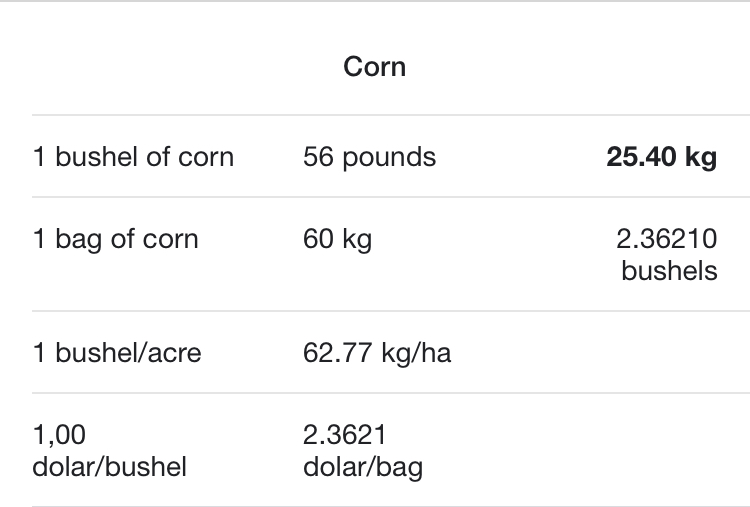Click the 'dolar/bag' unit text
The width and height of the screenshot is (750, 507).
[x=363, y=467]
